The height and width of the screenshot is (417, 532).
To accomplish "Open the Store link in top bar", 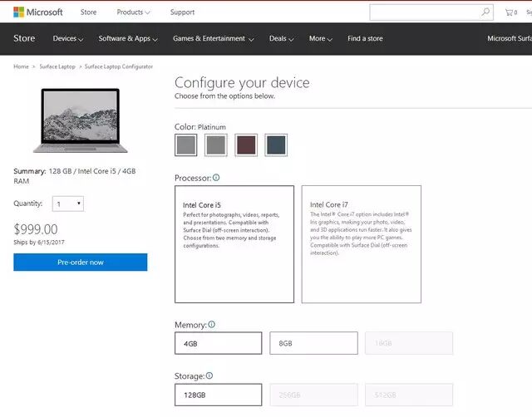I will pos(88,12).
